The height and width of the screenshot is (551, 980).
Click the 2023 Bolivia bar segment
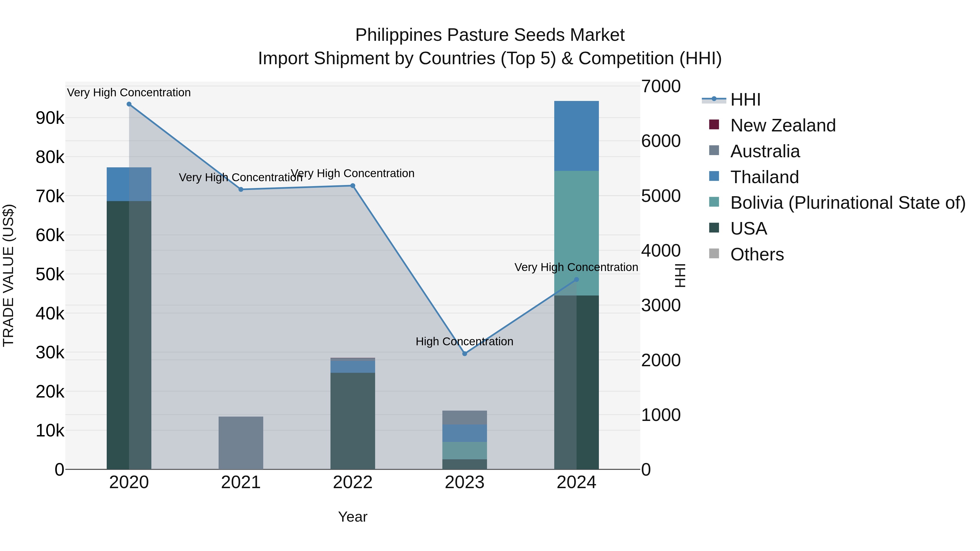pos(464,451)
